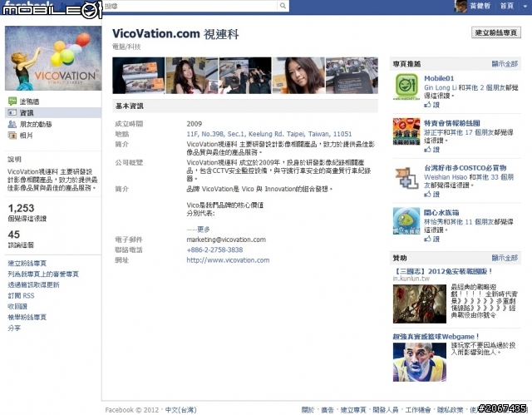Click the 廣告 footer link
Image resolution: width=532 pixels, height=415 pixels.
328,410
